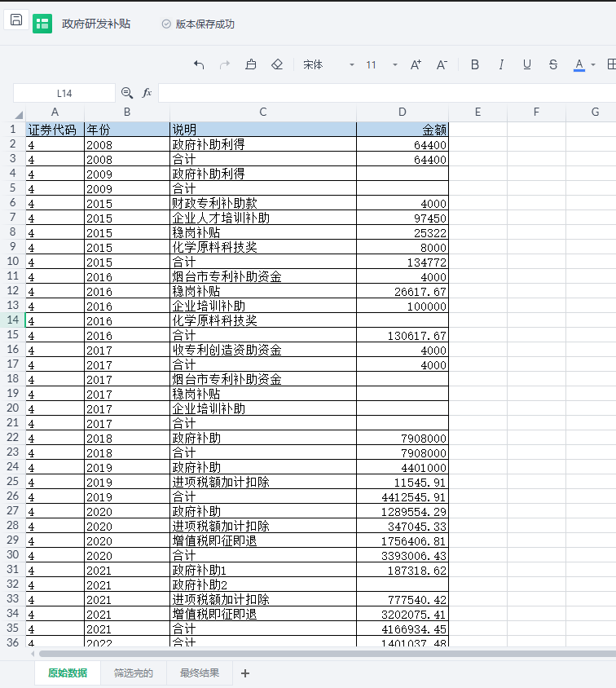Toggle strikethrough formatting

tap(553, 65)
